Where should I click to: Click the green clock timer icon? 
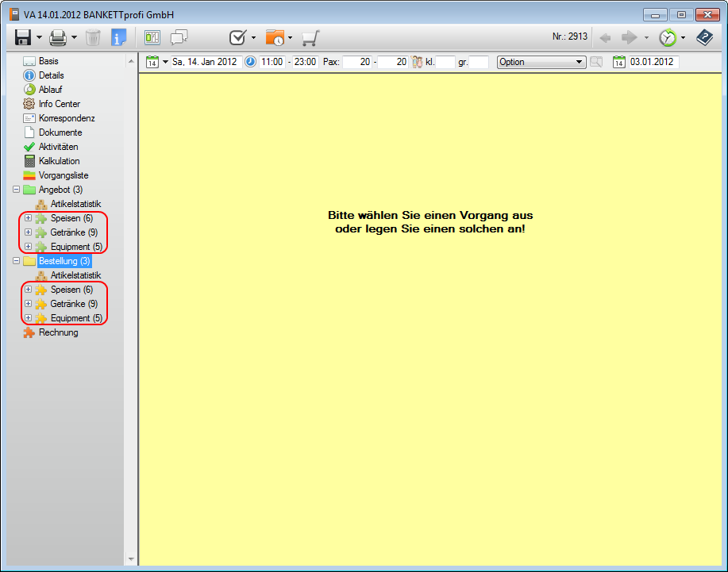(x=668, y=37)
